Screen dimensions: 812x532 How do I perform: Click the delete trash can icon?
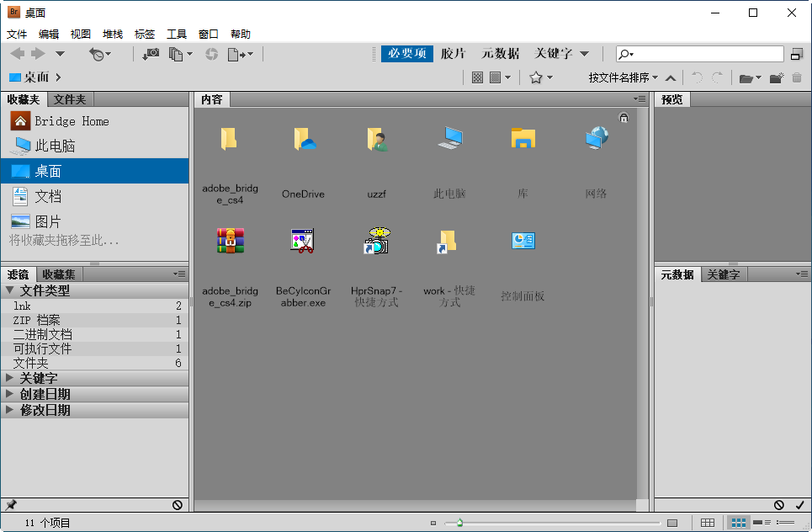coord(797,77)
